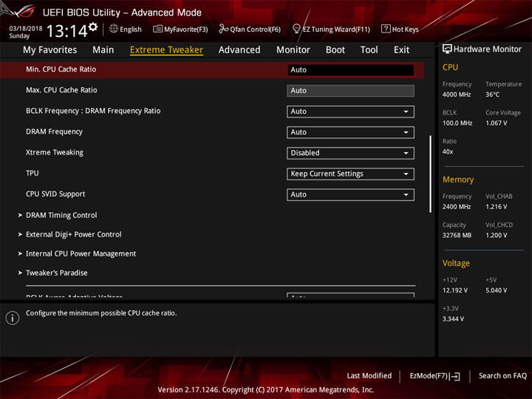Open the Monitor tab
532x399 pixels.
coord(293,50)
